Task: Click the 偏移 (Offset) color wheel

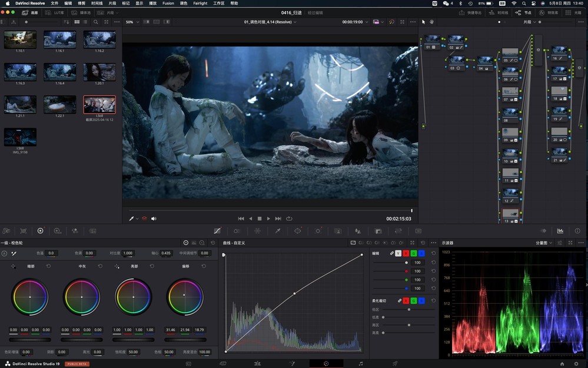Action: [185, 296]
